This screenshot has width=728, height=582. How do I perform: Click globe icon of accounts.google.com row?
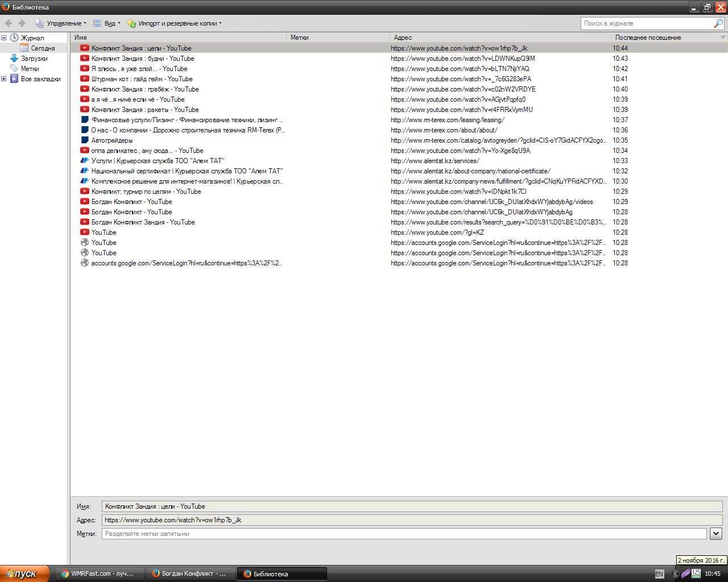(x=85, y=263)
